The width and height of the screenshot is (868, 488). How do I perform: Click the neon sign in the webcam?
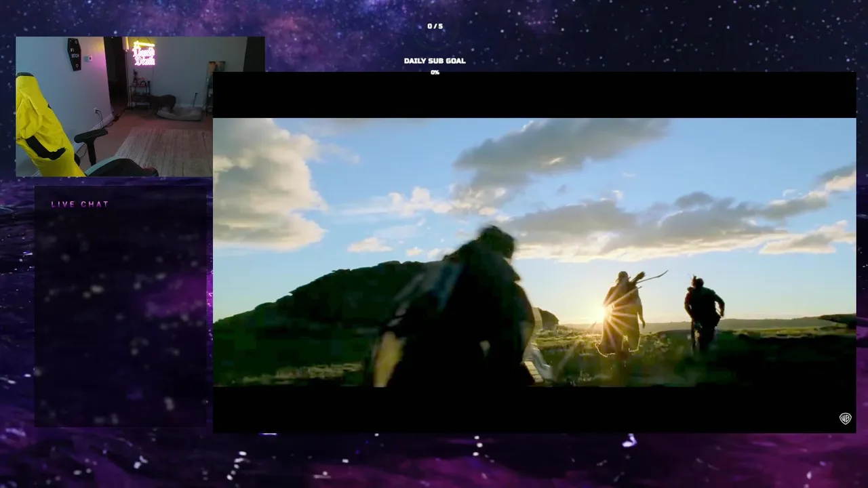(x=144, y=54)
